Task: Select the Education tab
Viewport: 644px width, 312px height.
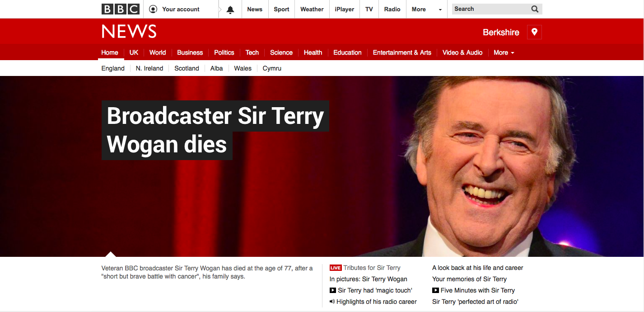Action: click(x=347, y=52)
